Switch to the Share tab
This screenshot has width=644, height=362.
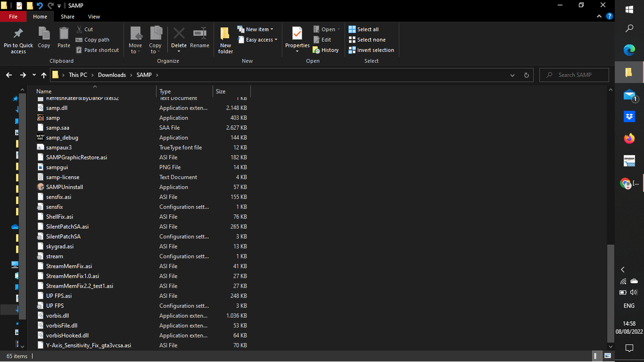(x=67, y=17)
